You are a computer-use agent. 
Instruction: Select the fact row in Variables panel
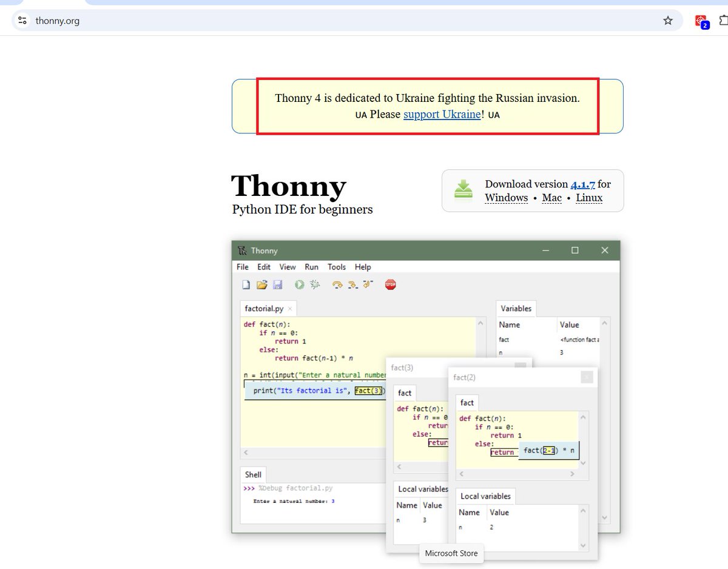548,340
